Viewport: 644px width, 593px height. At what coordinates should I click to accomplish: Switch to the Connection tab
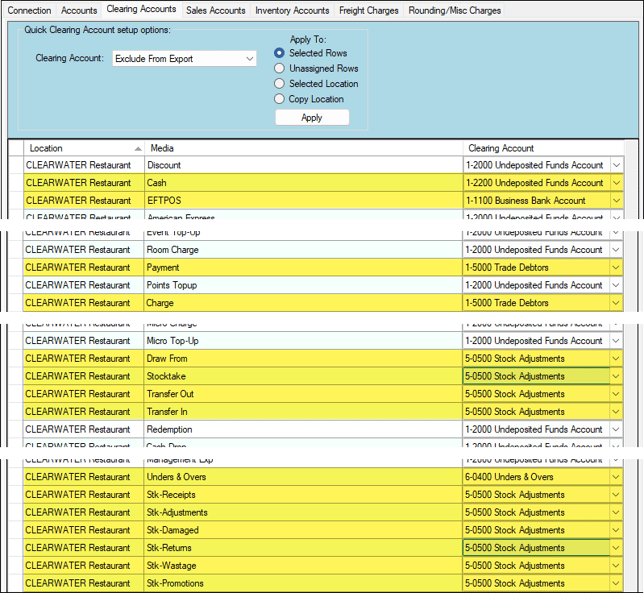coord(29,10)
